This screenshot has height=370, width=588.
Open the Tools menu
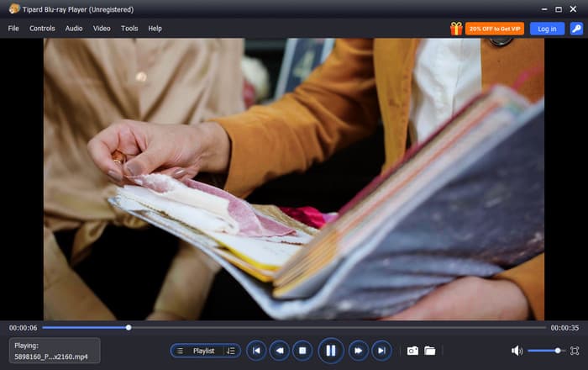click(129, 29)
